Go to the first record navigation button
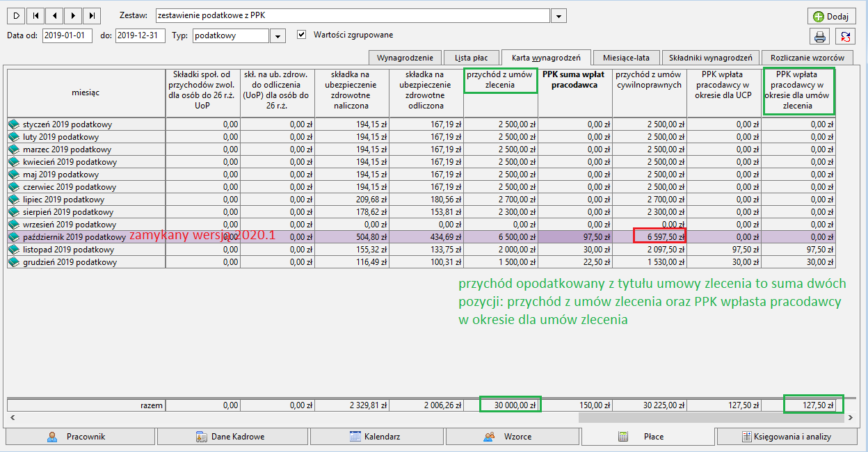The height and width of the screenshot is (452, 868). 35,15
